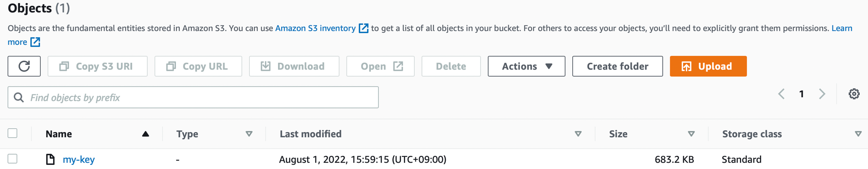Screen dimensions: 868x169
Task: Sort by the Last modified column arrow
Action: (x=578, y=134)
